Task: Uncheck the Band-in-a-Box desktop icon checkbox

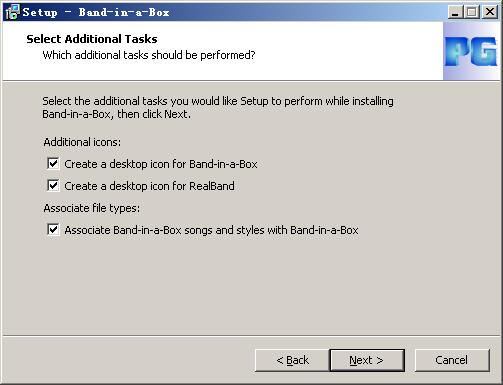Action: [x=53, y=164]
